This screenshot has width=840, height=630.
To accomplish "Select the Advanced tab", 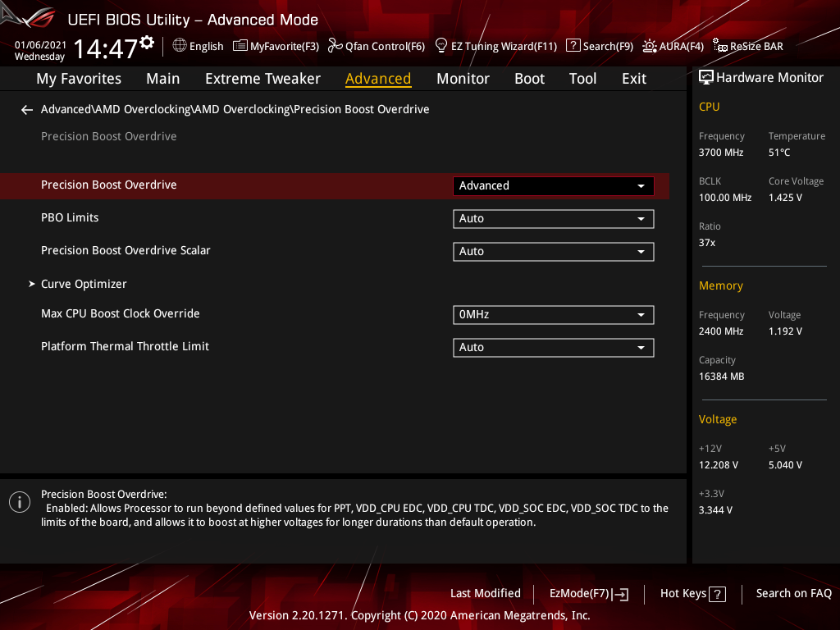I will [377, 79].
